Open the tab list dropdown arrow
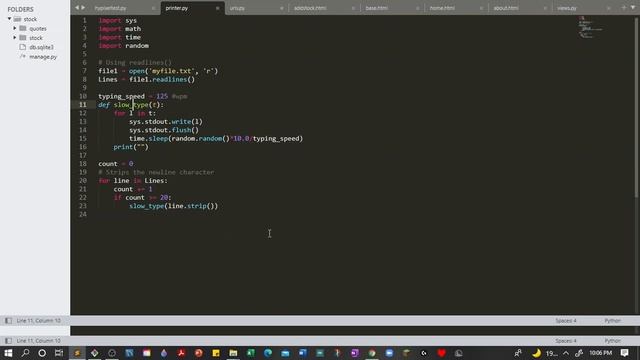Screen dimensions: 640x360 coord(633,8)
